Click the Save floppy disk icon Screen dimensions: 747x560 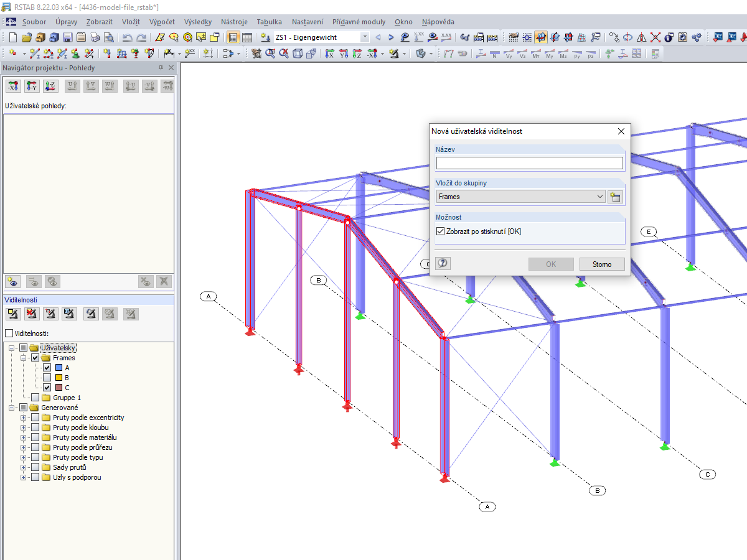tap(67, 37)
